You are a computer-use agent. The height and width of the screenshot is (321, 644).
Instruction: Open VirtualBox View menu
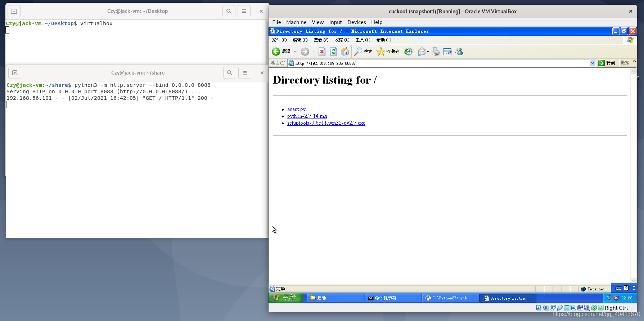pyautogui.click(x=318, y=22)
